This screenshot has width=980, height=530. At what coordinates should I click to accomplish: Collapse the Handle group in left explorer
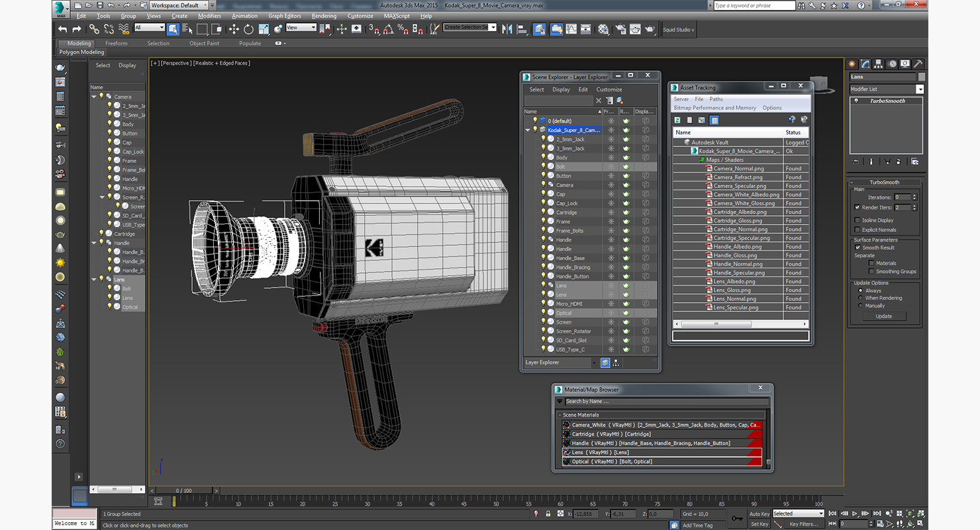coord(94,243)
